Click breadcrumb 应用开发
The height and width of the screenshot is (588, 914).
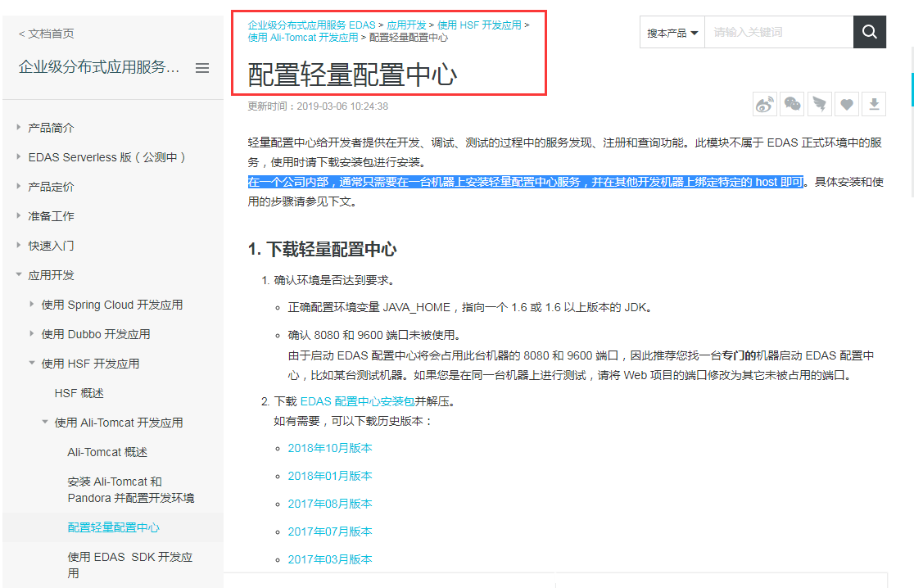406,25
